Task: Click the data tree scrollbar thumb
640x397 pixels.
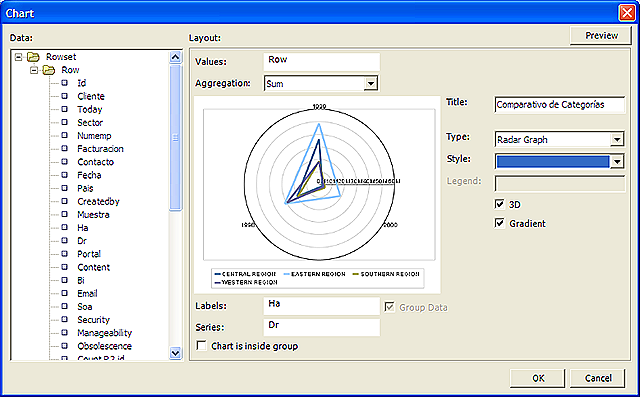Action: [176, 138]
